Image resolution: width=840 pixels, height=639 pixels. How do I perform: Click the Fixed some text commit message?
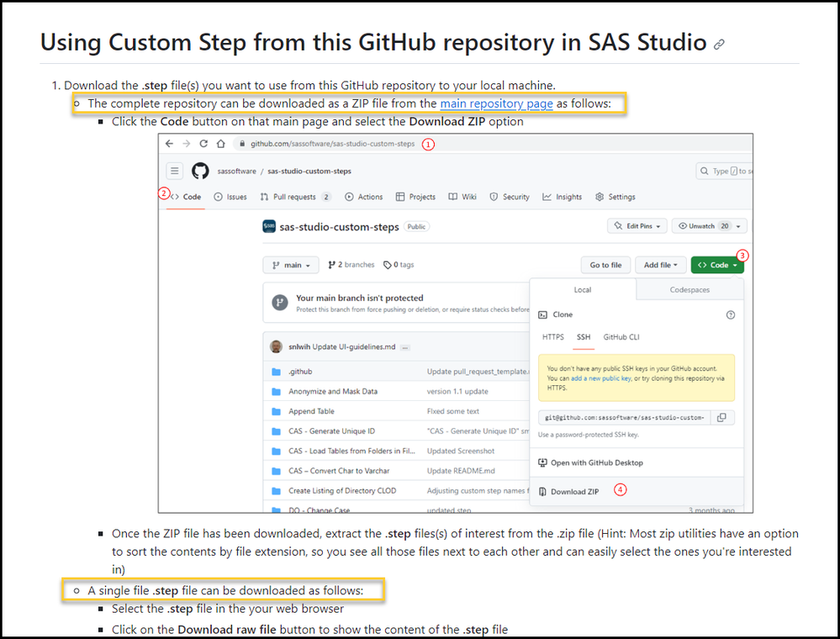click(x=452, y=411)
